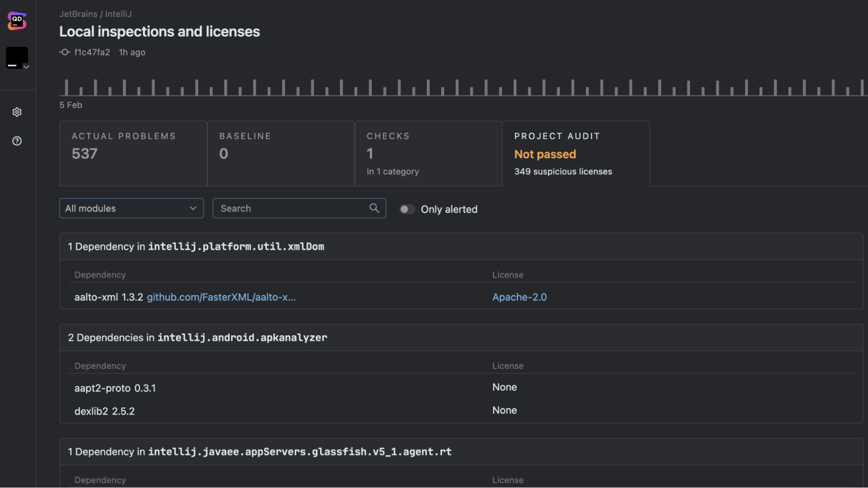Expand the project switcher chevron
Viewport: 868px width, 488px height.
click(x=27, y=68)
